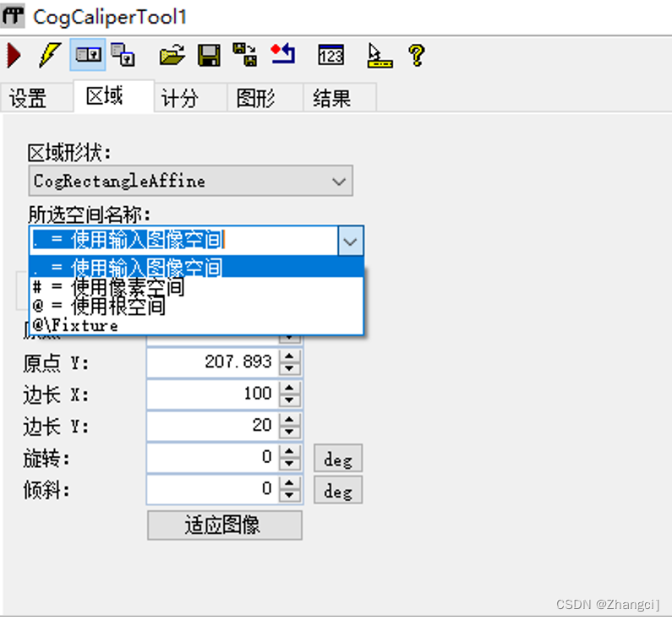Click the 倾斜 value field

pos(213,489)
